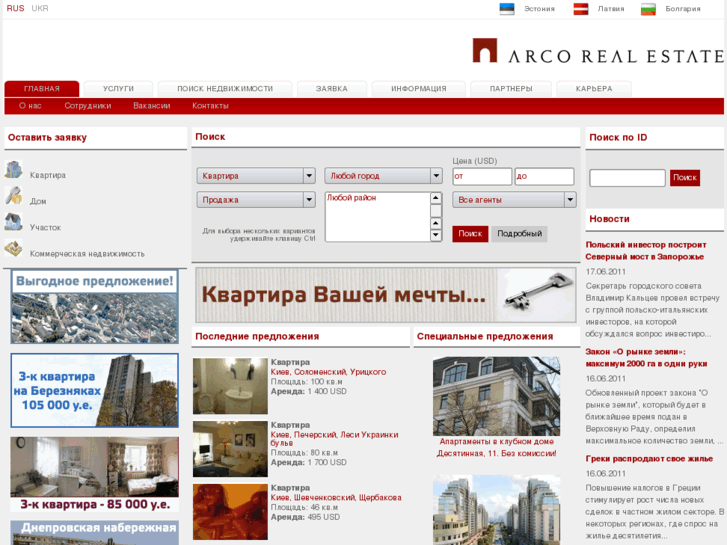This screenshot has width=727, height=545.
Task: Open the Десятинная 11 clubhouse photo
Action: pos(497,396)
